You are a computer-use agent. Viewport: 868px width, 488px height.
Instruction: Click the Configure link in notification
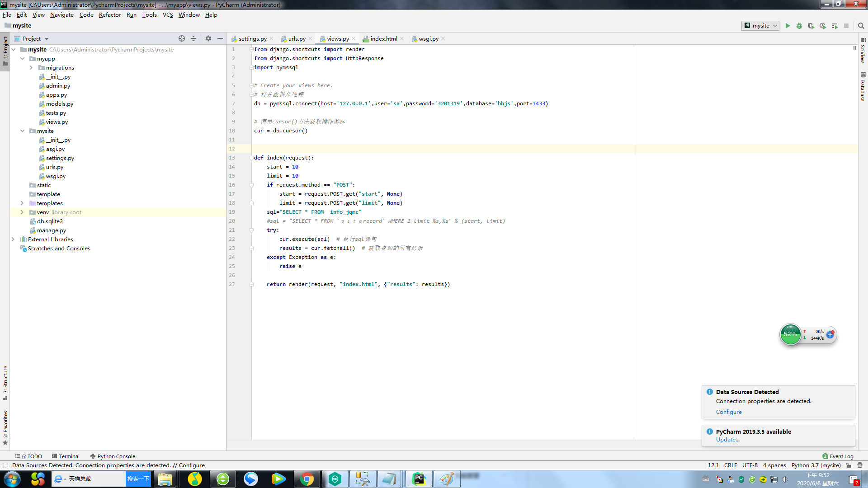pyautogui.click(x=729, y=412)
